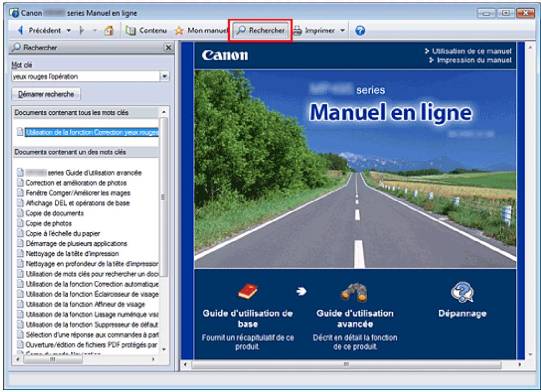
Task: Click the Rechercher toolbar button
Action: click(x=261, y=30)
